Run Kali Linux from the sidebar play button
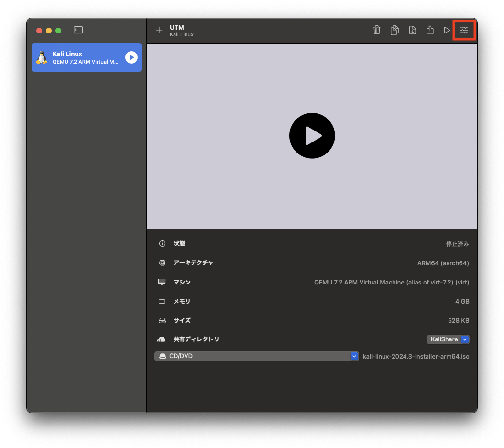504x448 pixels. 131,57
